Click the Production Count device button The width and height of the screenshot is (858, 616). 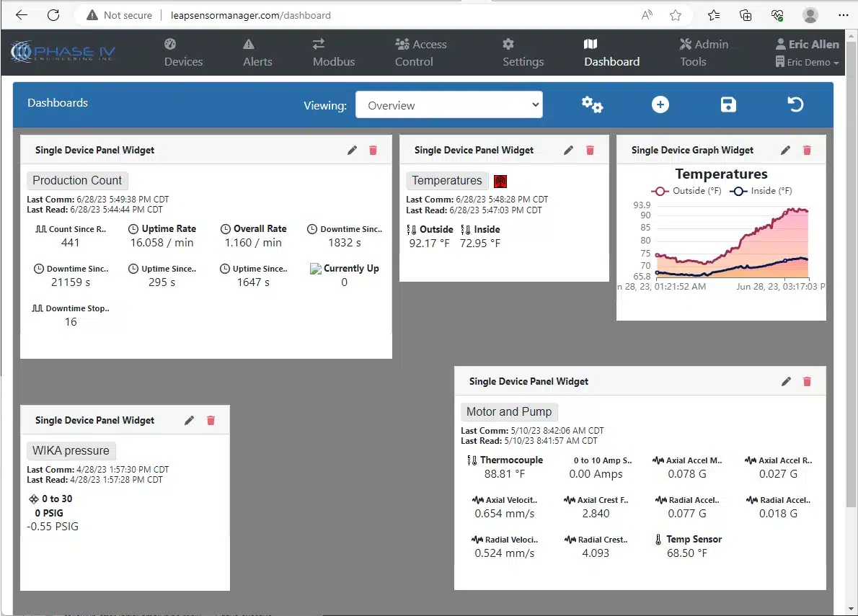pyautogui.click(x=77, y=181)
